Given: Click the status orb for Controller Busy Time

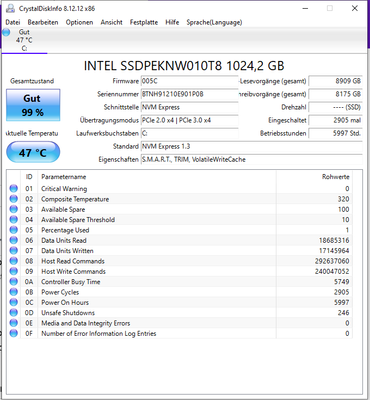Looking at the screenshot, I should (x=14, y=282).
